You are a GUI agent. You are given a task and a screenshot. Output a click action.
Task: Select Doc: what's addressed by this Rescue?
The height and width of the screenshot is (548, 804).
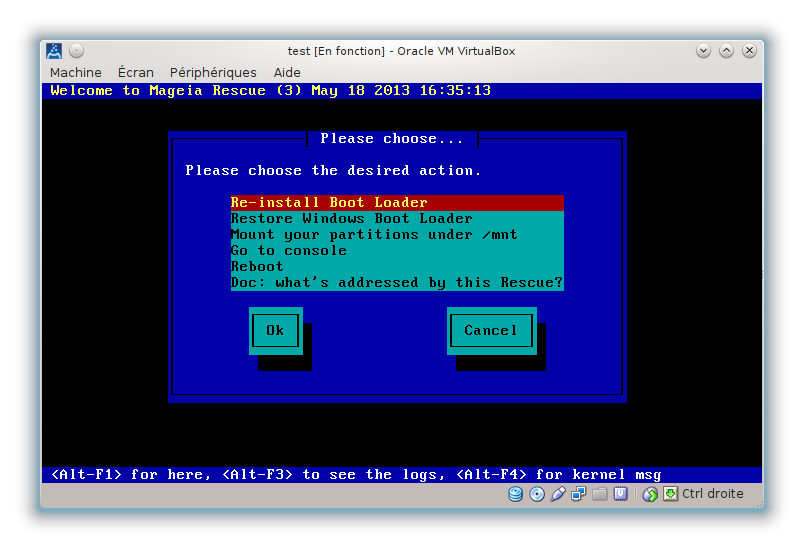pos(397,282)
